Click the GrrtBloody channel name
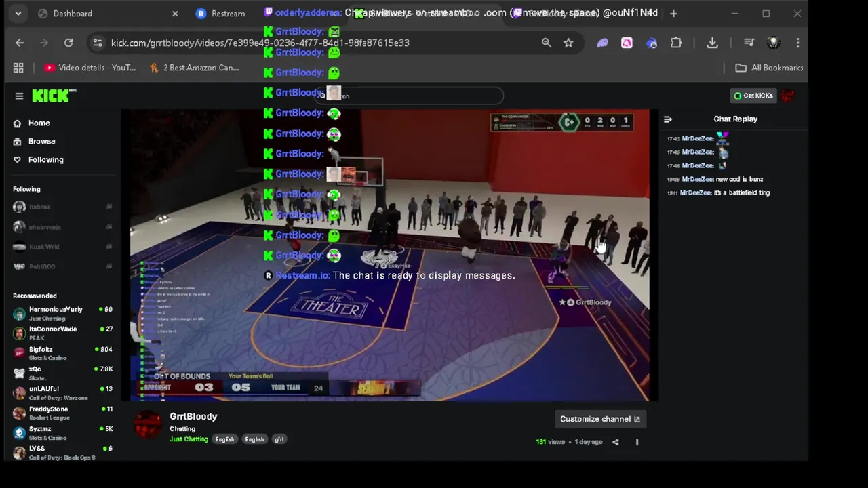Screen dimensions: 868x488 click(x=193, y=417)
